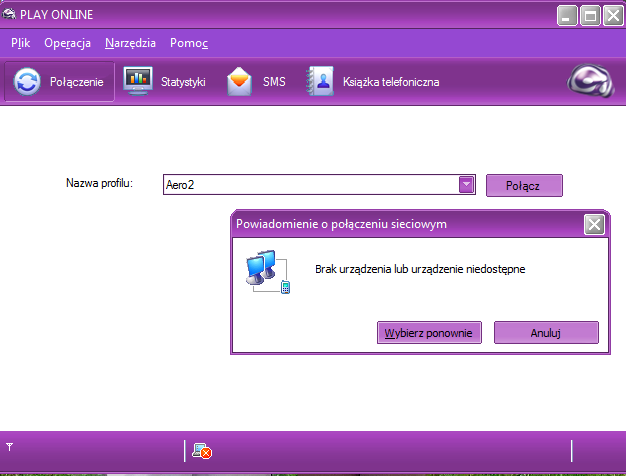Click the Play logo in toolbar corner
The width and height of the screenshot is (626, 476).
tap(590, 83)
